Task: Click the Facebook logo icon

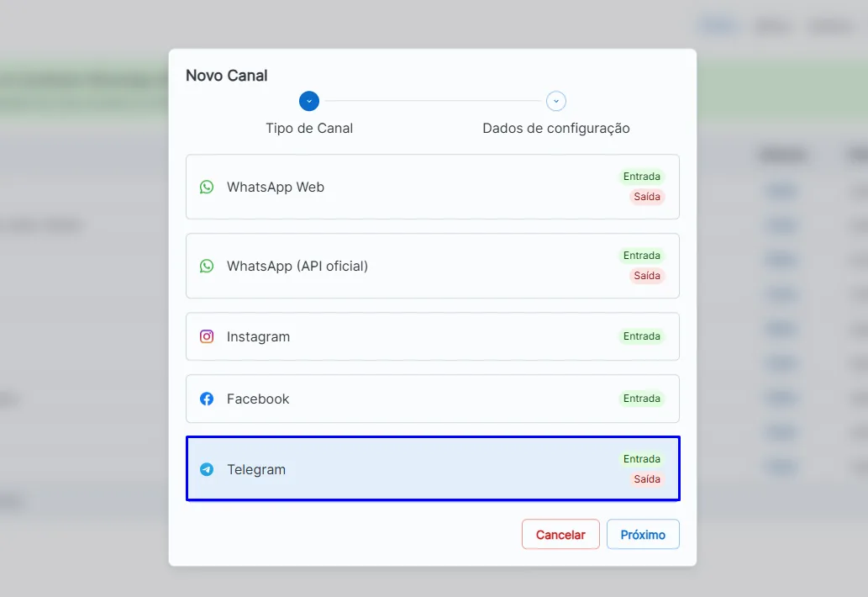Action: 207,399
